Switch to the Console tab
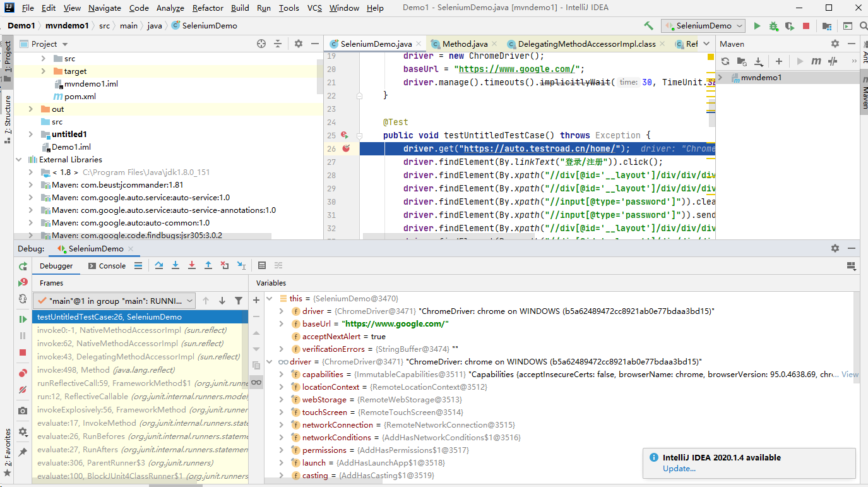This screenshot has height=487, width=868. 107,266
